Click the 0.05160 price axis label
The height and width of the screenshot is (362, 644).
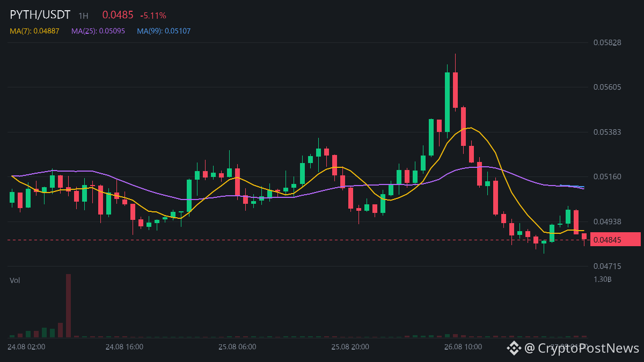point(607,176)
